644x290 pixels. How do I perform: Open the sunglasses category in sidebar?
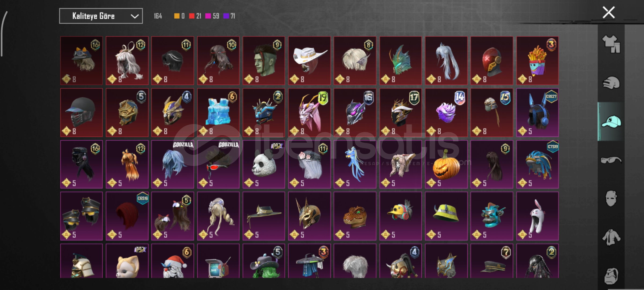pos(611,160)
